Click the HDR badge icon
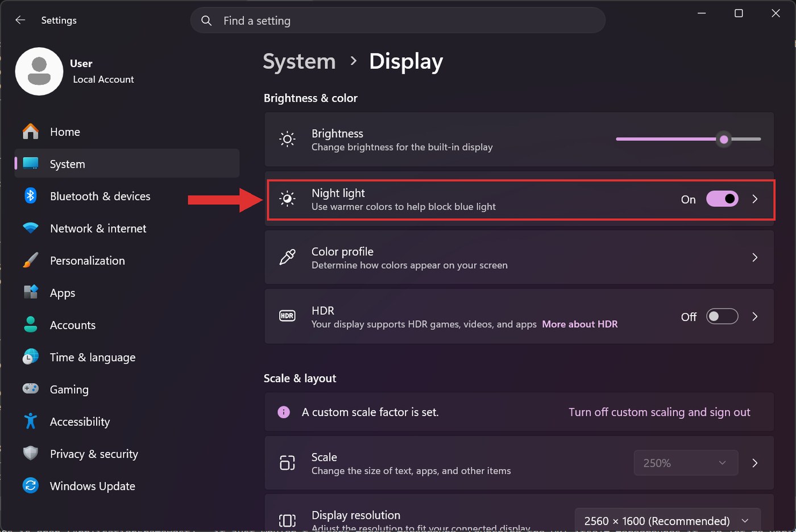796x532 pixels. pyautogui.click(x=288, y=316)
